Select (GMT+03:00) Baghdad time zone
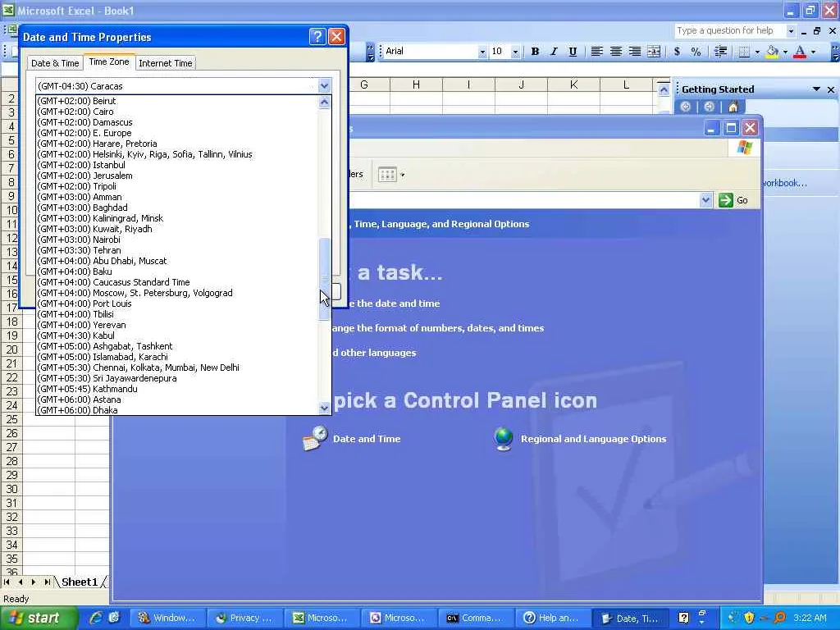840x630 pixels. [x=177, y=208]
